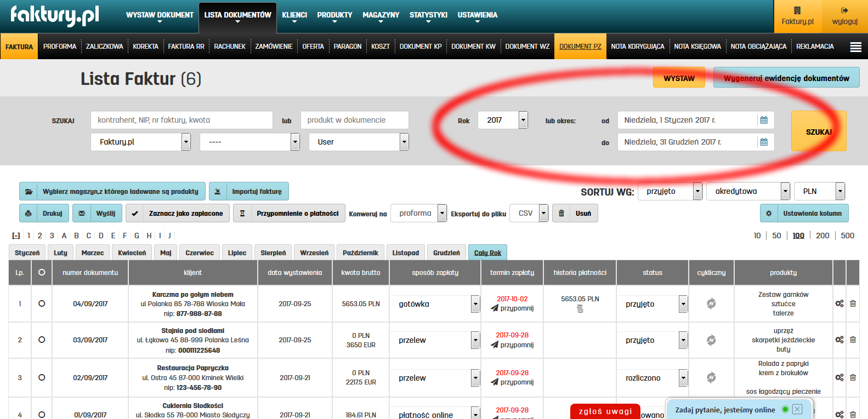Click the wyloguj logout icon
The height and width of the screenshot is (419, 868).
coord(844,10)
